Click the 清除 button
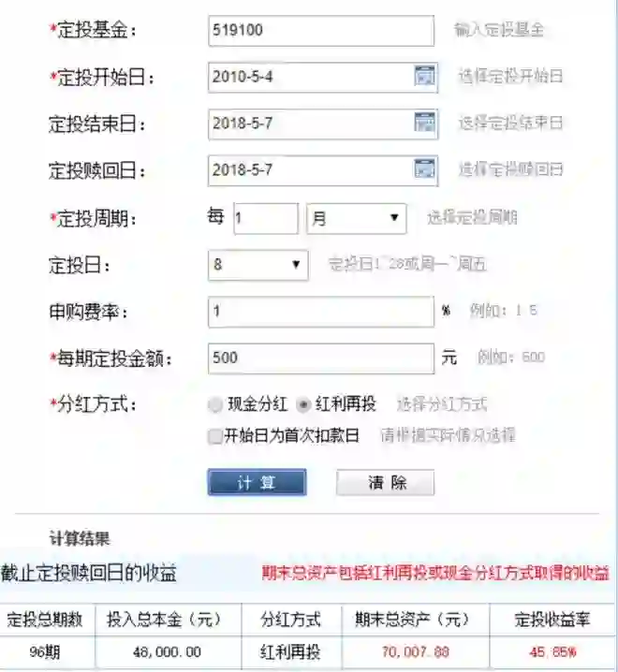Screen dimensions: 618x672 [x=386, y=483]
